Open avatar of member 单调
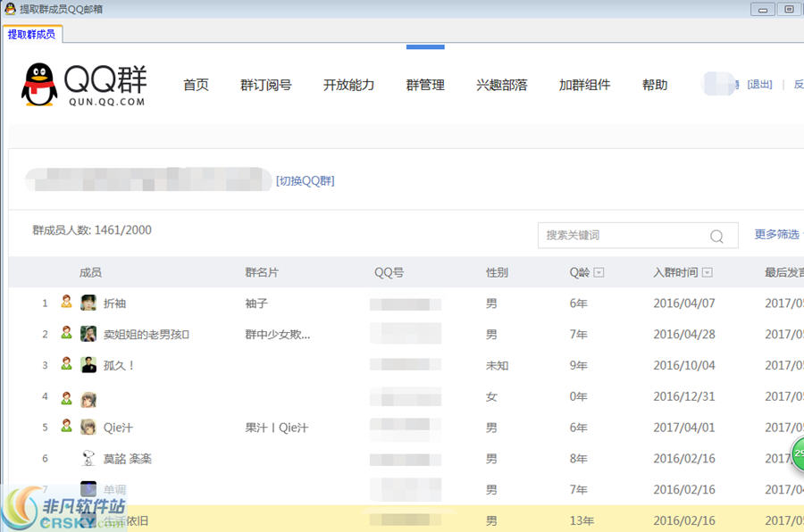 coord(88,489)
